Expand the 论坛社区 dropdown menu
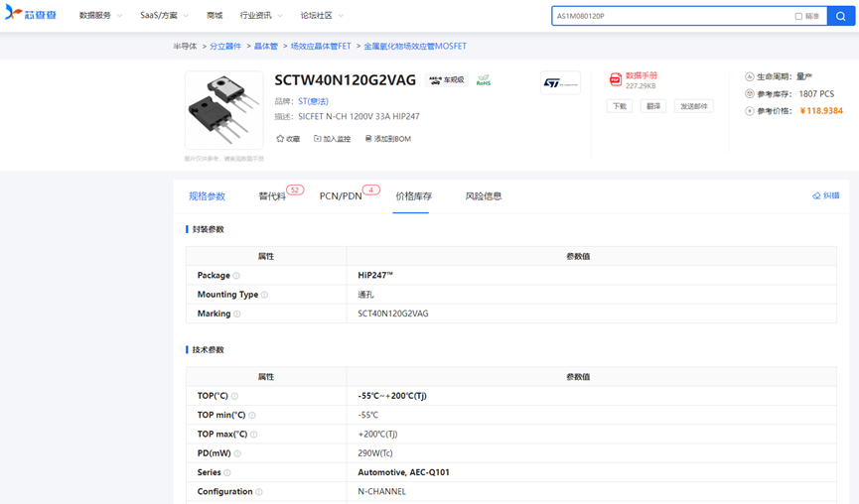The width and height of the screenshot is (859, 504). (x=322, y=15)
